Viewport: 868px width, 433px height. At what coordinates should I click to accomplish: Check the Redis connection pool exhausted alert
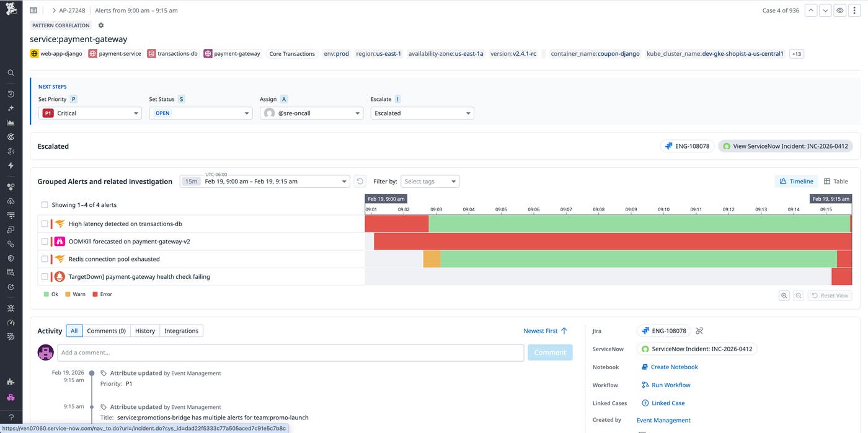44,259
